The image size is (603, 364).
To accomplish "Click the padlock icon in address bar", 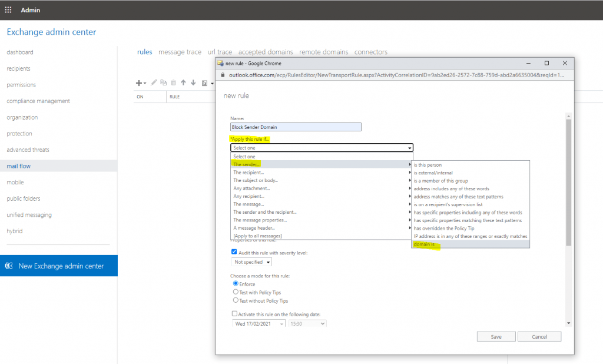I will tap(223, 75).
